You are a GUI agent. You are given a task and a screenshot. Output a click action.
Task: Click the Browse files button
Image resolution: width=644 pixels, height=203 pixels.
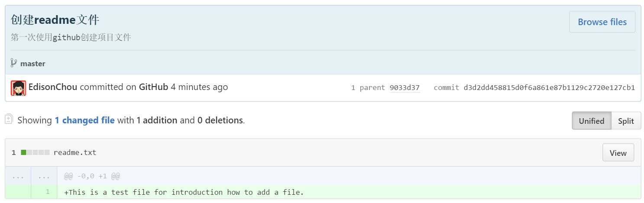click(x=602, y=22)
